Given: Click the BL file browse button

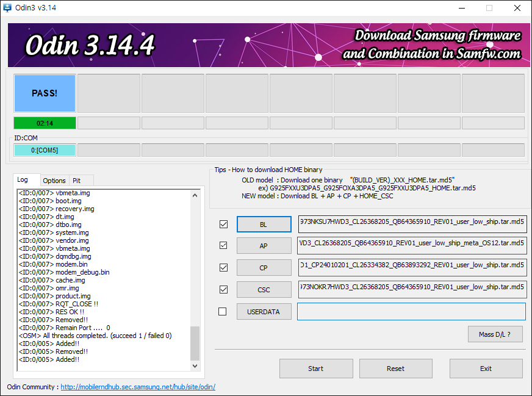Looking at the screenshot, I should 264,225.
